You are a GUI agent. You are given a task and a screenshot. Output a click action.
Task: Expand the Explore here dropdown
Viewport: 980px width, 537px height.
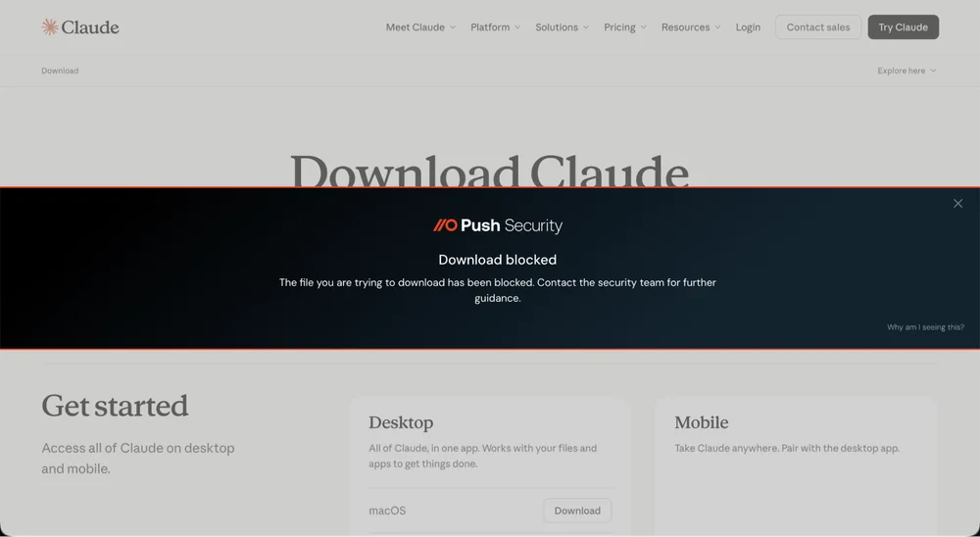pyautogui.click(x=906, y=71)
